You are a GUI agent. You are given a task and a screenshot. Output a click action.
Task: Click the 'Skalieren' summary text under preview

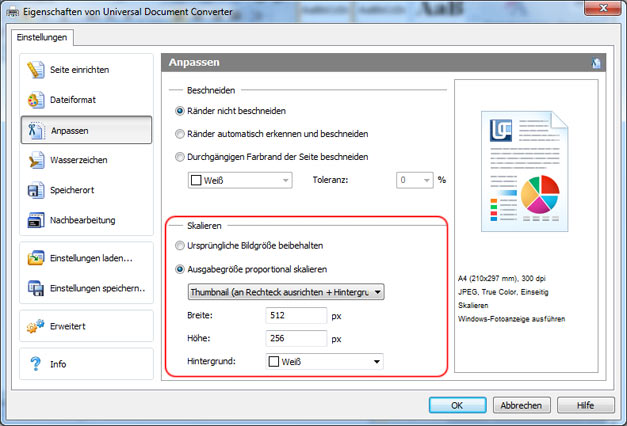473,305
